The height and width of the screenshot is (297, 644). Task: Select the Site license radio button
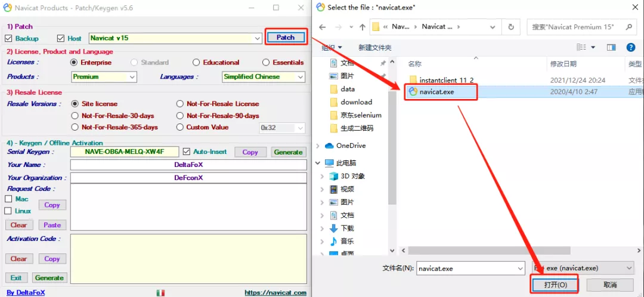75,104
